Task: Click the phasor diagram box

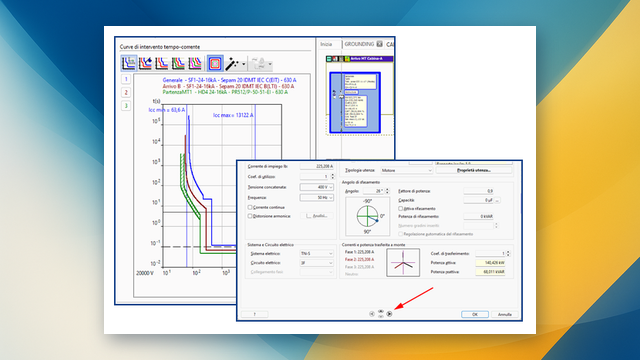Action: pos(403,262)
